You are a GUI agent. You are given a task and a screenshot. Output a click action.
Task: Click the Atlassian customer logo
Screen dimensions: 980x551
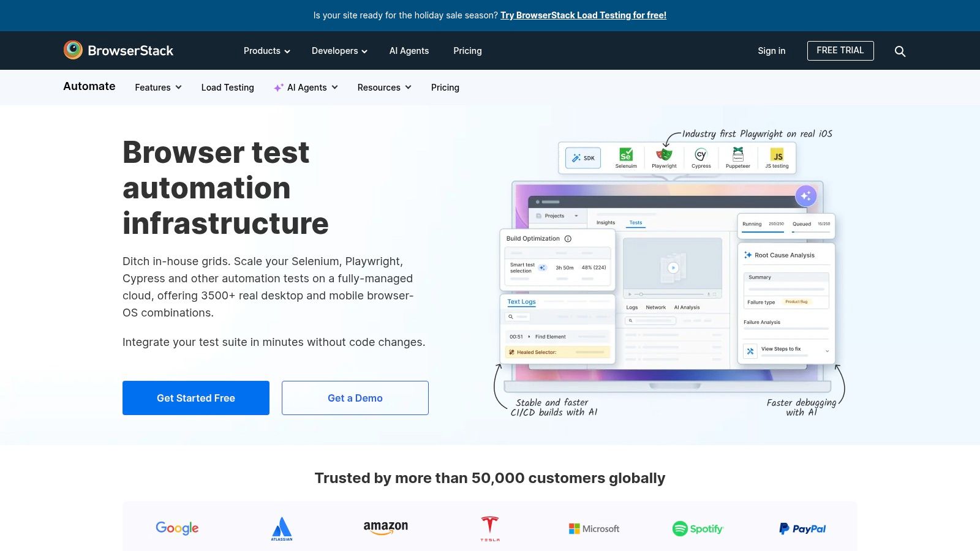(282, 529)
